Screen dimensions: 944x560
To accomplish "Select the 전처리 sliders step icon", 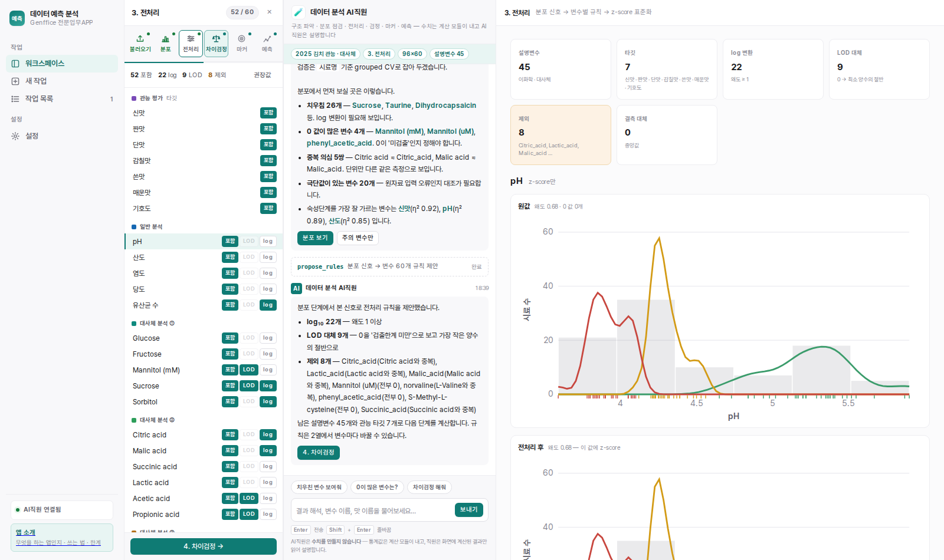I will [191, 44].
